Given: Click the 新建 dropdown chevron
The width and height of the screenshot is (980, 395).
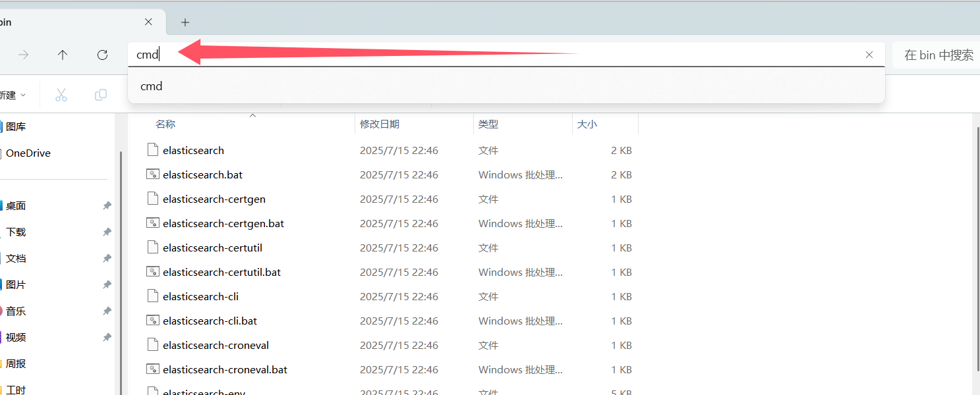Looking at the screenshot, I should [x=23, y=95].
